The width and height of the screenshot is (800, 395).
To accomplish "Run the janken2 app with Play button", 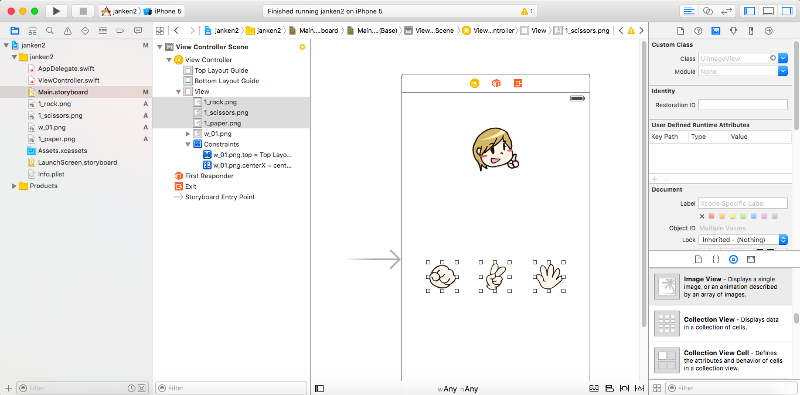I will click(x=56, y=11).
